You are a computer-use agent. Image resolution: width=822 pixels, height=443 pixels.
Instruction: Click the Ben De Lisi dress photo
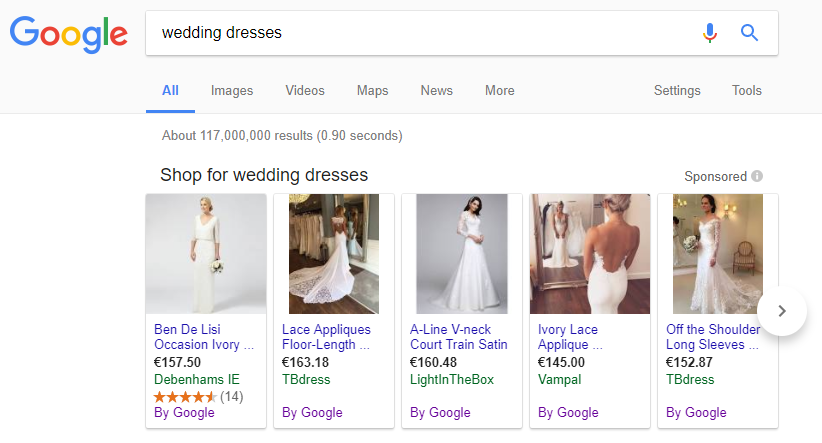click(x=206, y=254)
